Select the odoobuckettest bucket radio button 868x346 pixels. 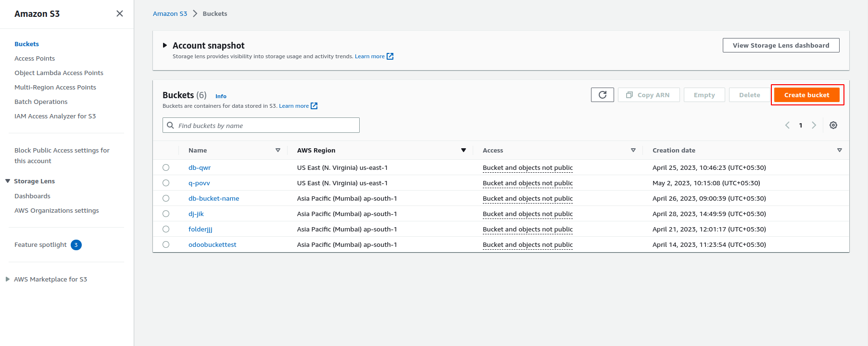click(x=166, y=244)
